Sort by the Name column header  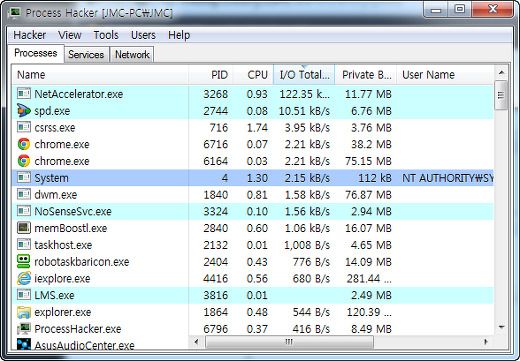click(x=100, y=75)
